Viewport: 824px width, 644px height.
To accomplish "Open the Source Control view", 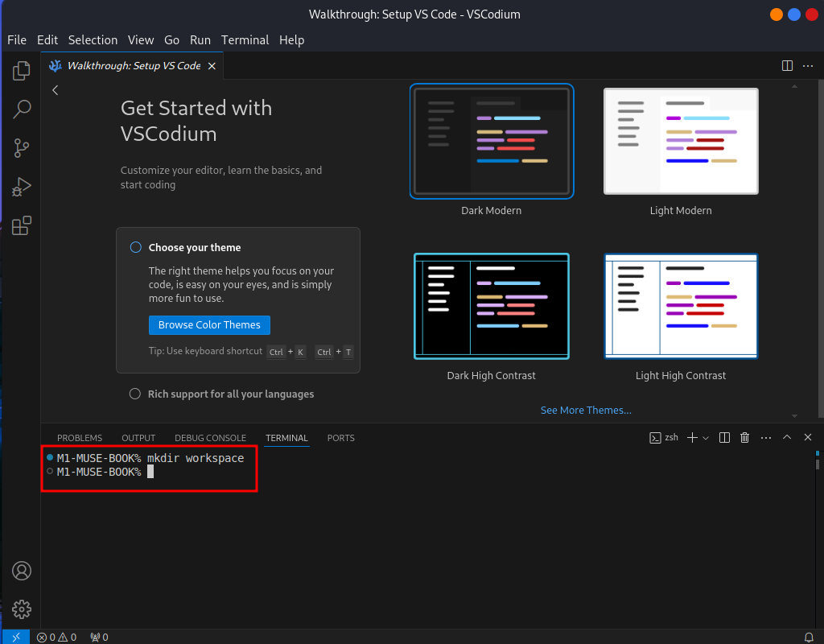I will 22,148.
